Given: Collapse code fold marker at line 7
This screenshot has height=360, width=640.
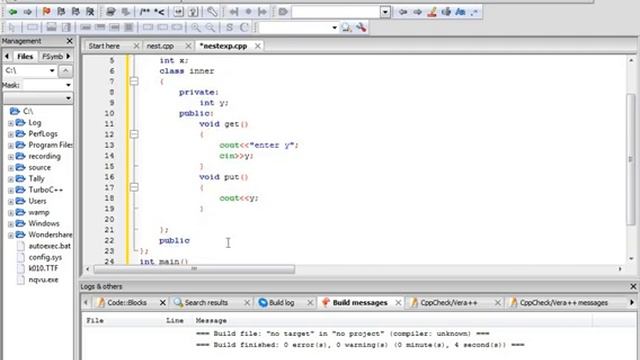Looking at the screenshot, I should (x=134, y=81).
